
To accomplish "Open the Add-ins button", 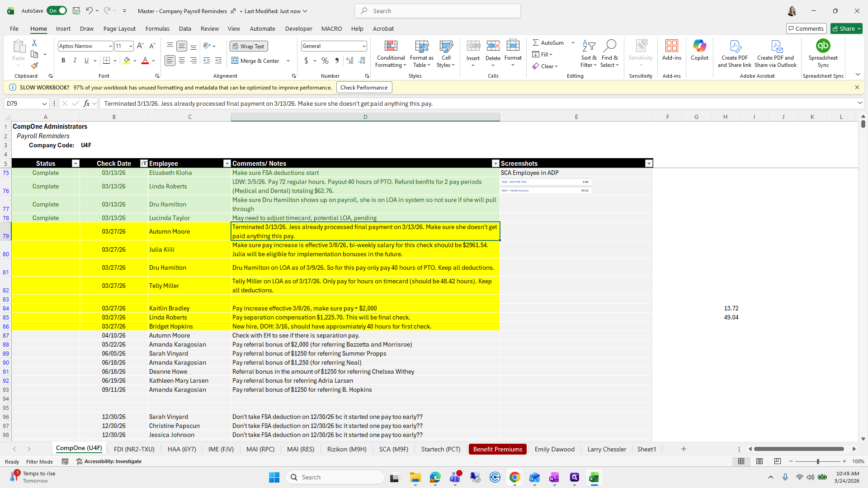I will tap(671, 50).
